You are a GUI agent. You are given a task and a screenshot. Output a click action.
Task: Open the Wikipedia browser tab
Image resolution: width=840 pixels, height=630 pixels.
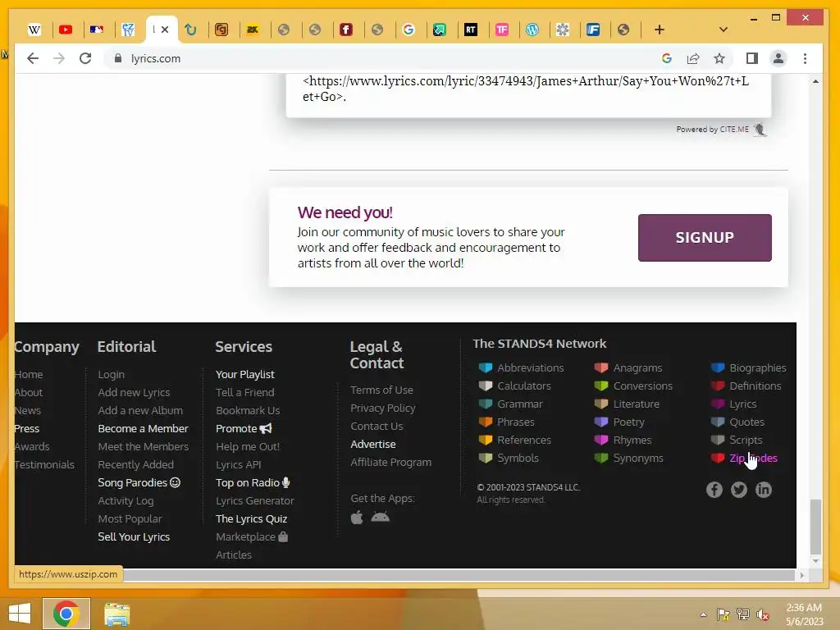coord(34,30)
